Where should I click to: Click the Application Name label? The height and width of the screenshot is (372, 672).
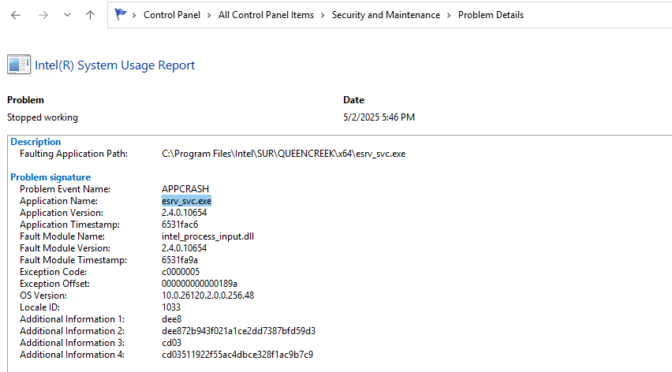[x=59, y=201]
